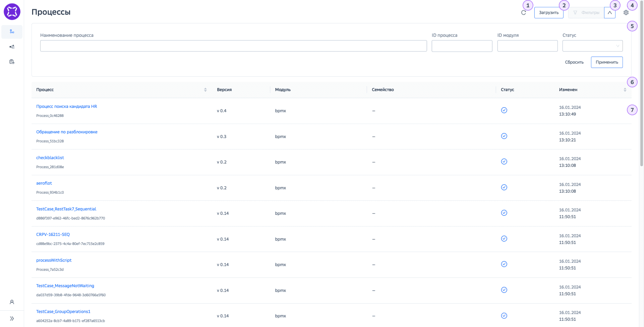The image size is (644, 327).
Task: Click the Загрузить button
Action: [x=548, y=13]
